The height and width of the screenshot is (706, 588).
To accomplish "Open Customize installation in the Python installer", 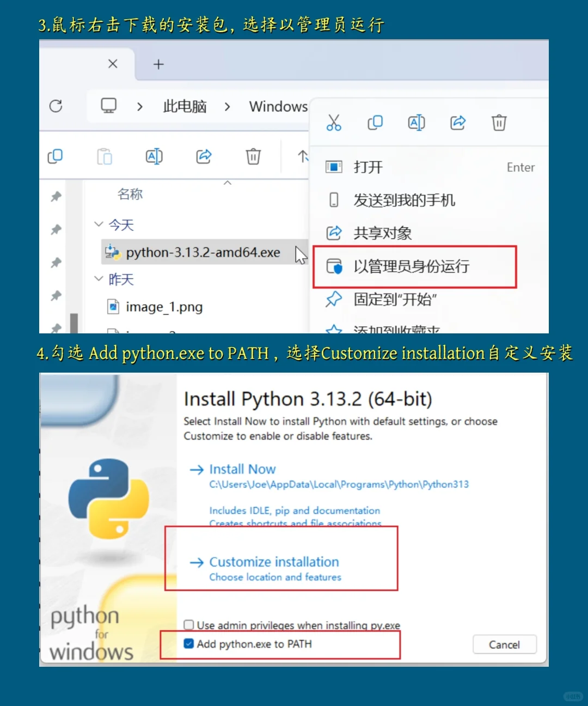I will coord(274,562).
